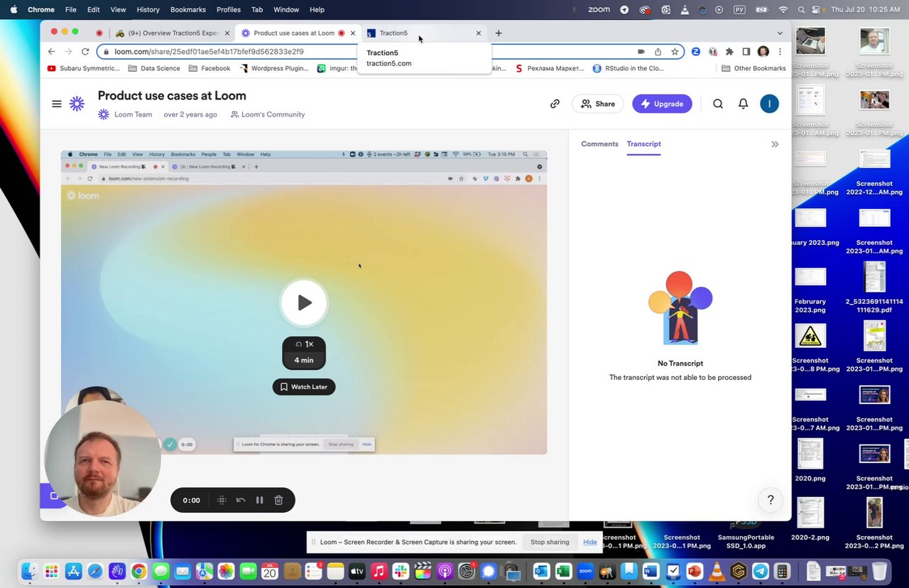The width and height of the screenshot is (909, 588).
Task: Open a new Chrome tab
Action: pyautogui.click(x=499, y=33)
